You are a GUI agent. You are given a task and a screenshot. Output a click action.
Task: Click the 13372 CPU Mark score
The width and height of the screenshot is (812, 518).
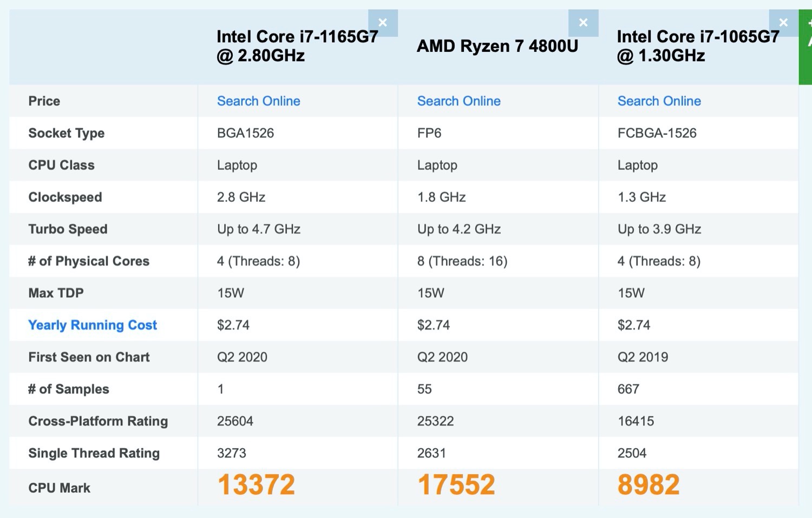(x=256, y=484)
